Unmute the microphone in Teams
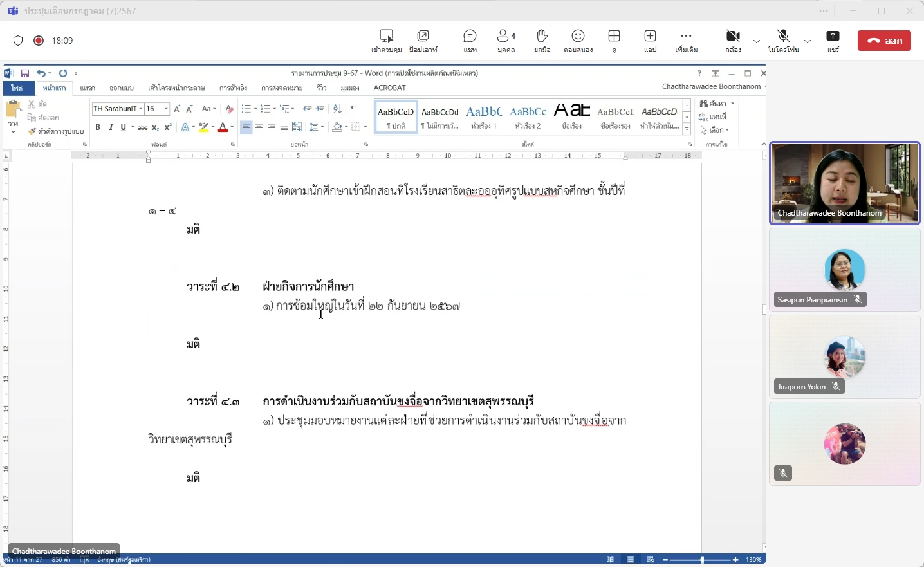This screenshot has width=924, height=567. [x=783, y=41]
